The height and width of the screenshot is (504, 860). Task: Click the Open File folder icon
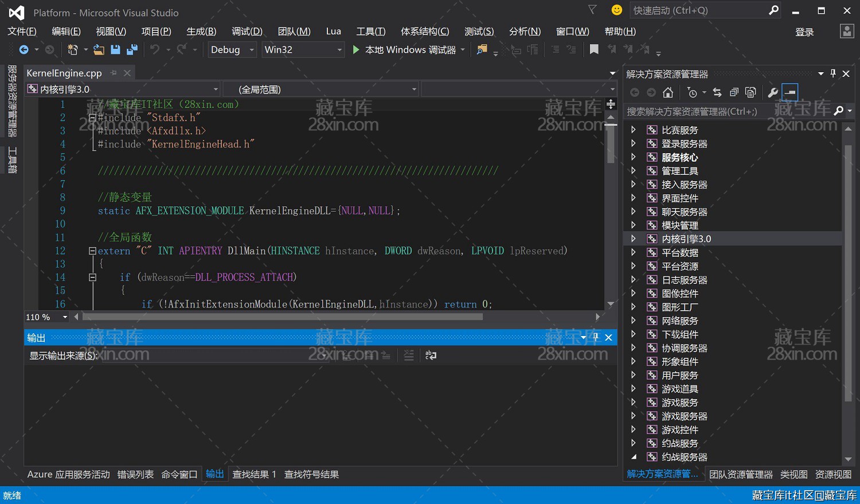coord(99,50)
